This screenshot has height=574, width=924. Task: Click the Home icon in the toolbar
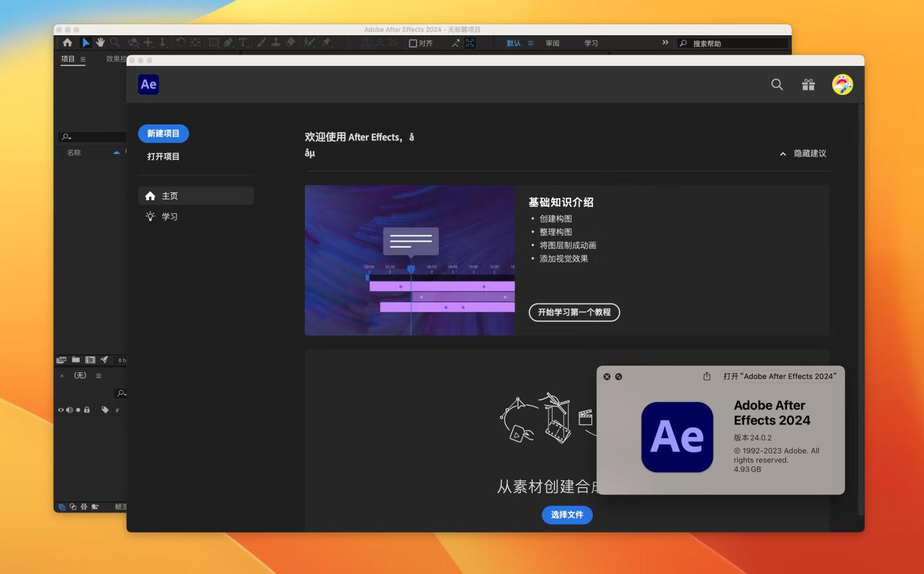pos(67,43)
